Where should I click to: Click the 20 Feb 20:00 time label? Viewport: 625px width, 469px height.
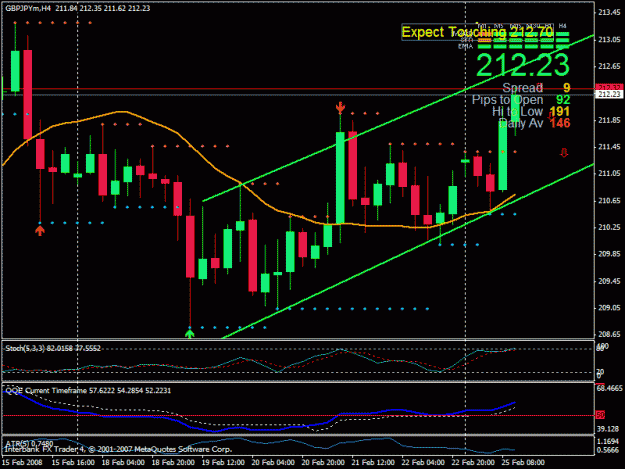click(323, 463)
